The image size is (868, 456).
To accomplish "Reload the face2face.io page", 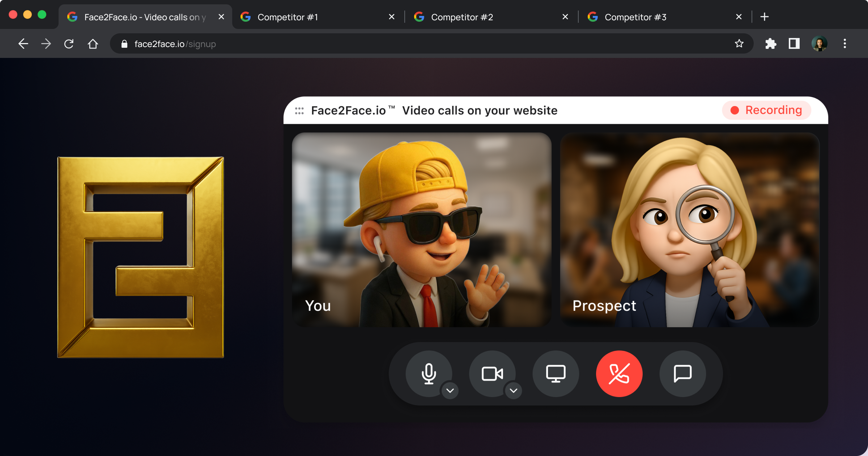I will pyautogui.click(x=69, y=44).
